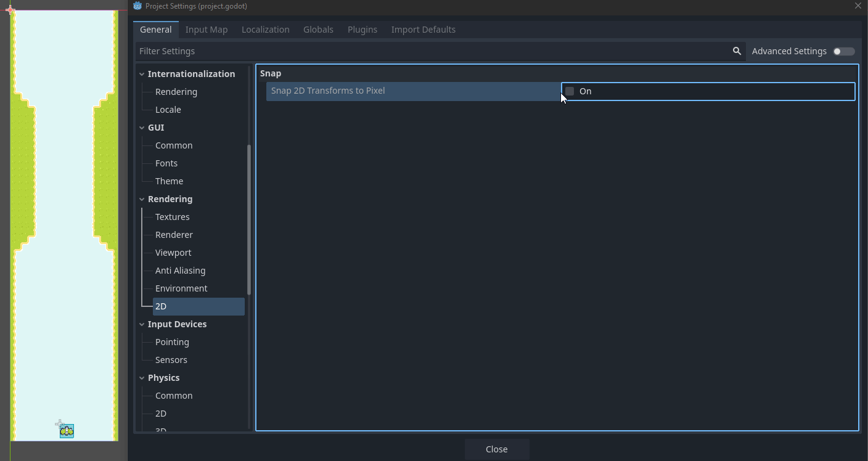This screenshot has width=868, height=461.
Task: Switch to the Globals tab
Action: pos(318,29)
